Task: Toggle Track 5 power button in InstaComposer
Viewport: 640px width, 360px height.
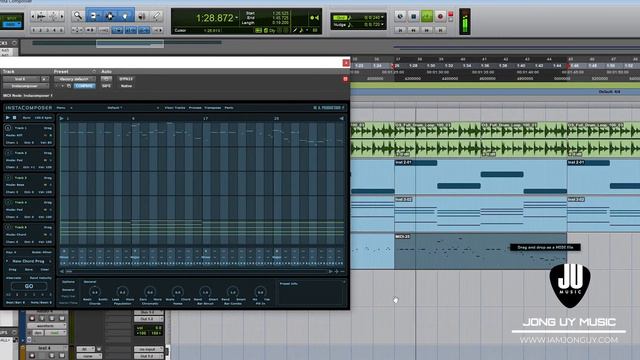Action: (8, 227)
